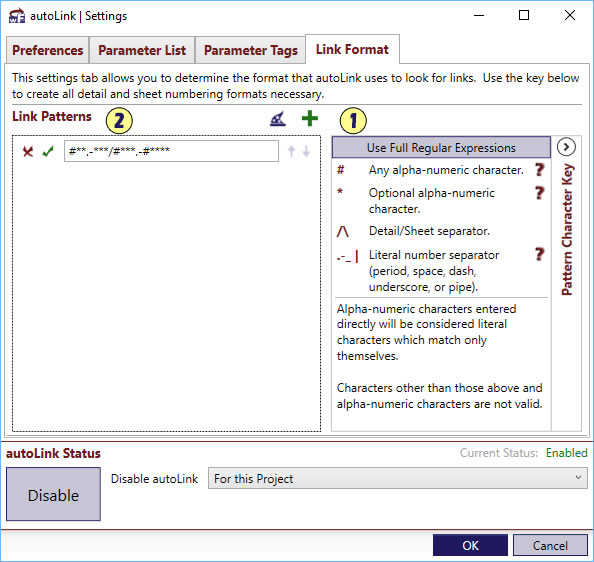
Task: Click the 'Pattern Character Key' vertical label
Action: tap(567, 229)
